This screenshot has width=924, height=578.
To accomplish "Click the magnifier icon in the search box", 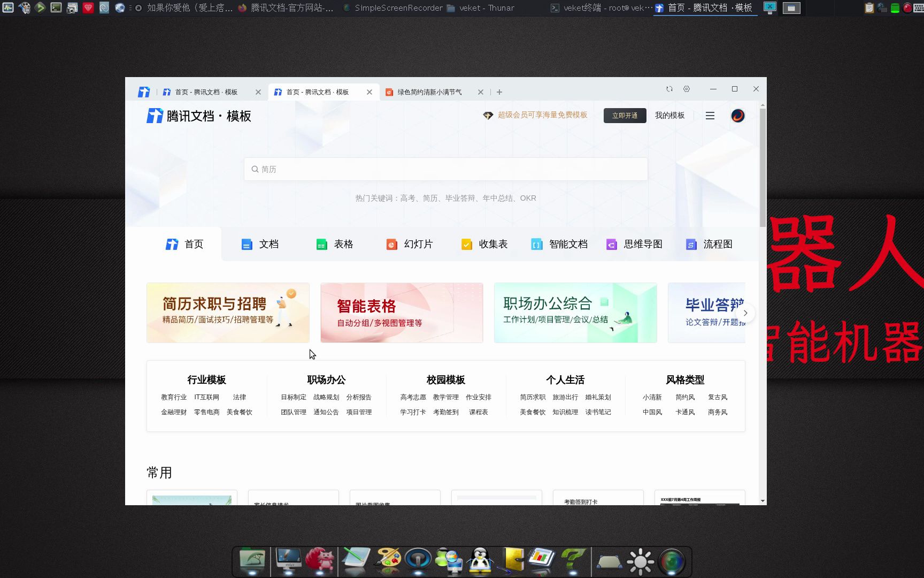I will coord(255,169).
